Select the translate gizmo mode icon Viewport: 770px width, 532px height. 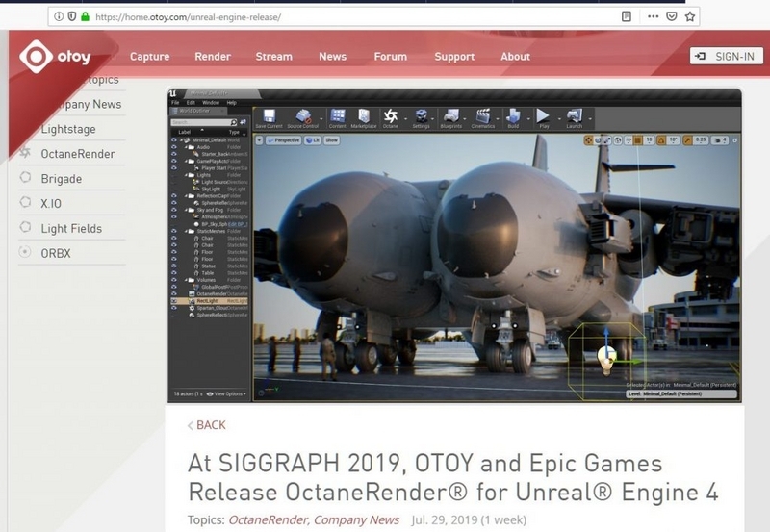click(588, 140)
